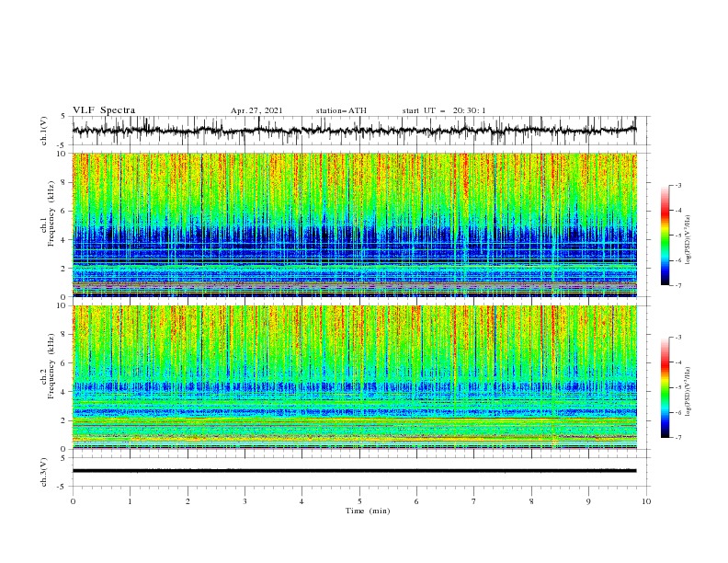Click time axis tick label '7'
The width and height of the screenshot is (728, 563).
click(474, 501)
